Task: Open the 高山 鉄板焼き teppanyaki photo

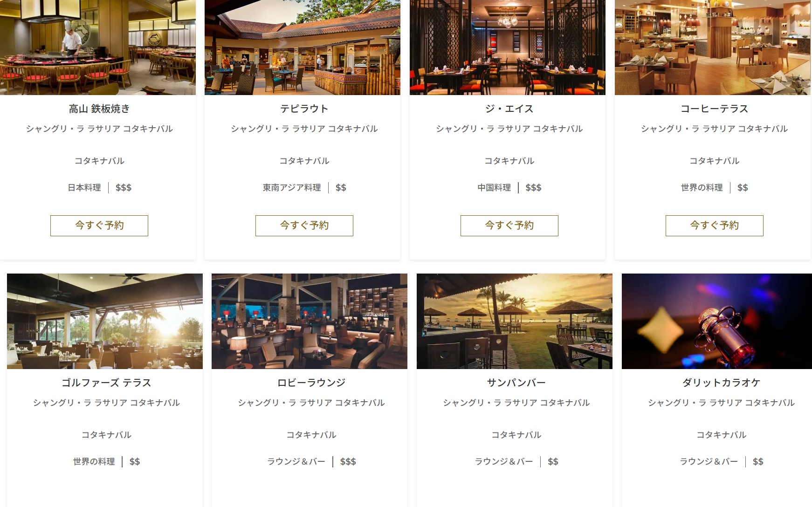Action: point(98,48)
